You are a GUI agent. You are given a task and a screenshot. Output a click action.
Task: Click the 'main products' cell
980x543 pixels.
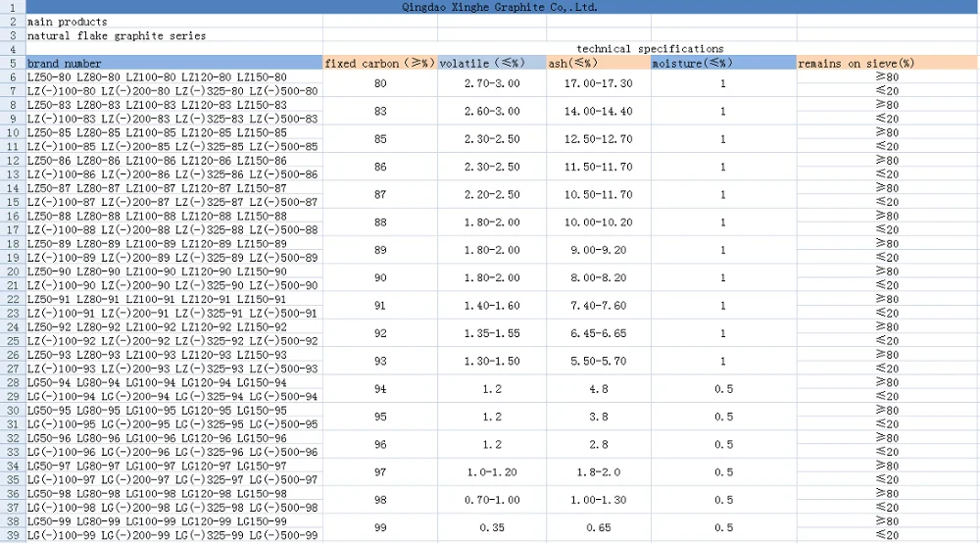click(x=173, y=22)
